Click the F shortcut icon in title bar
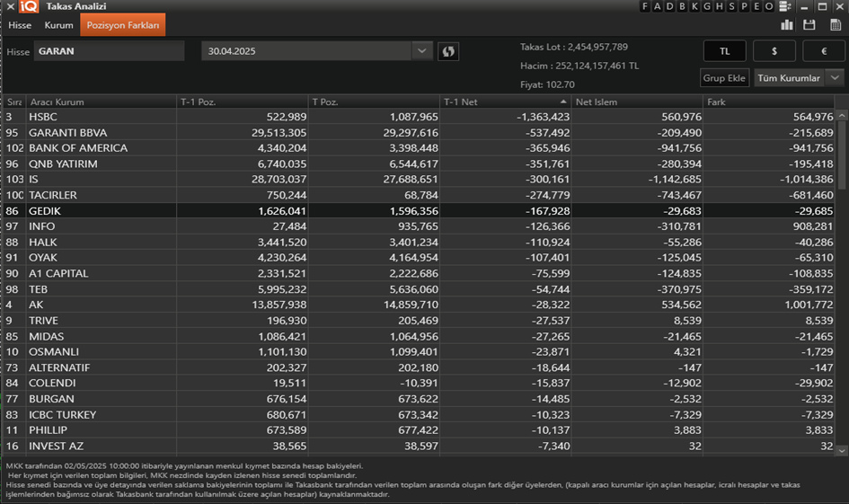The width and height of the screenshot is (849, 504). (x=644, y=6)
